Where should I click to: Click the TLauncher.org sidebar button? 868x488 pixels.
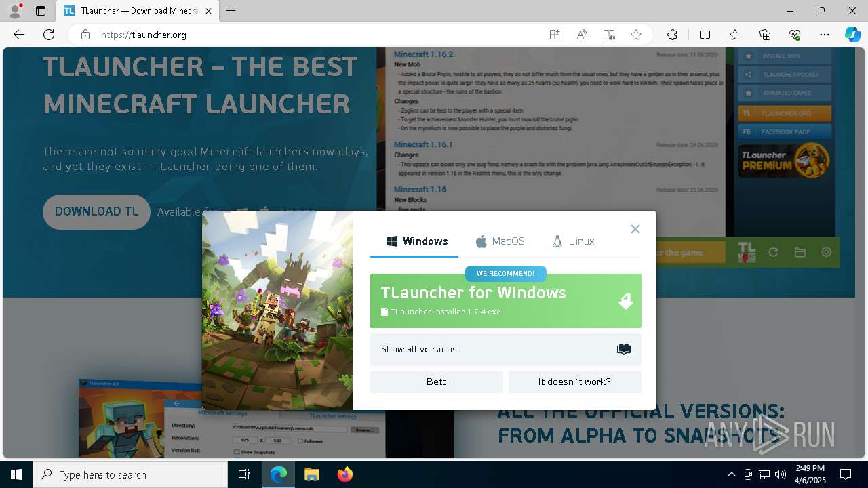[x=785, y=113]
